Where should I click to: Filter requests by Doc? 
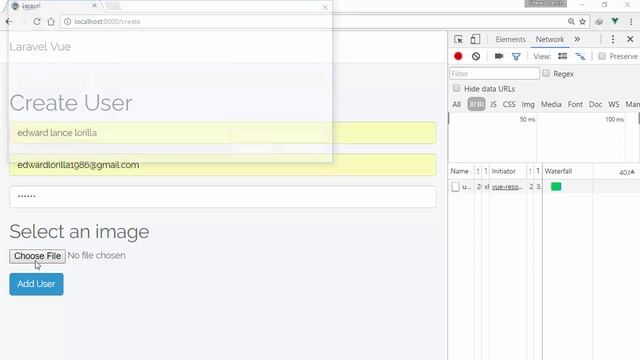click(595, 104)
